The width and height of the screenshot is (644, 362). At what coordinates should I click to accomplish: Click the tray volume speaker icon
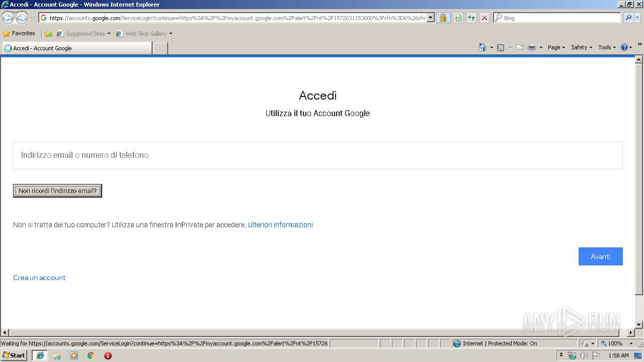point(584,355)
